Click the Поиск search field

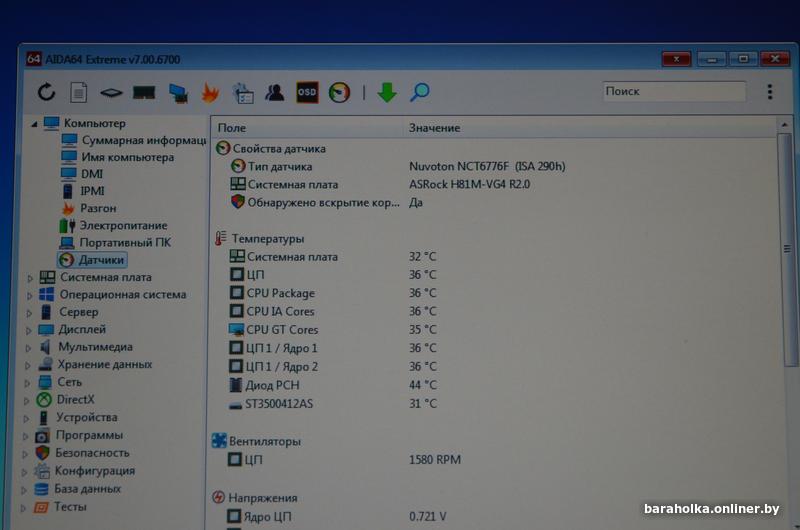point(673,91)
